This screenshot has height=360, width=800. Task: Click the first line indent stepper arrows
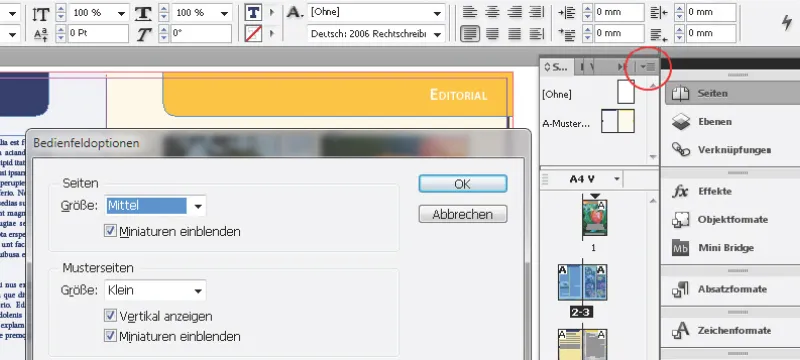pos(587,34)
